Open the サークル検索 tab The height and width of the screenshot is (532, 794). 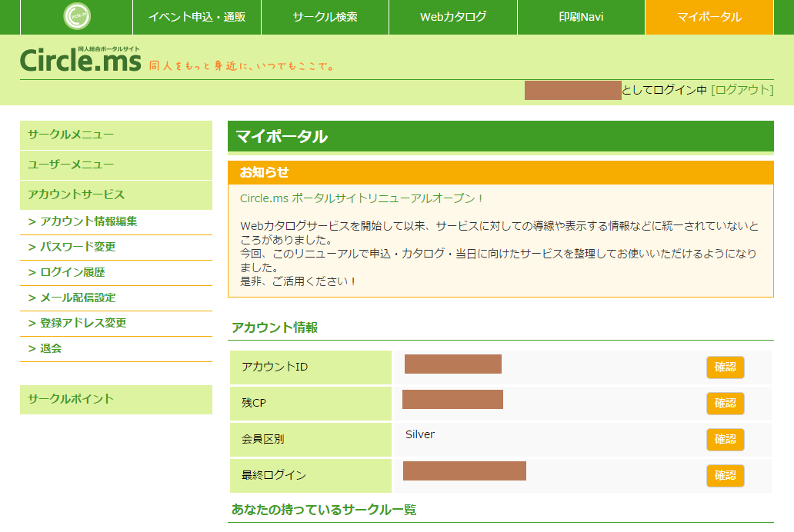[325, 17]
